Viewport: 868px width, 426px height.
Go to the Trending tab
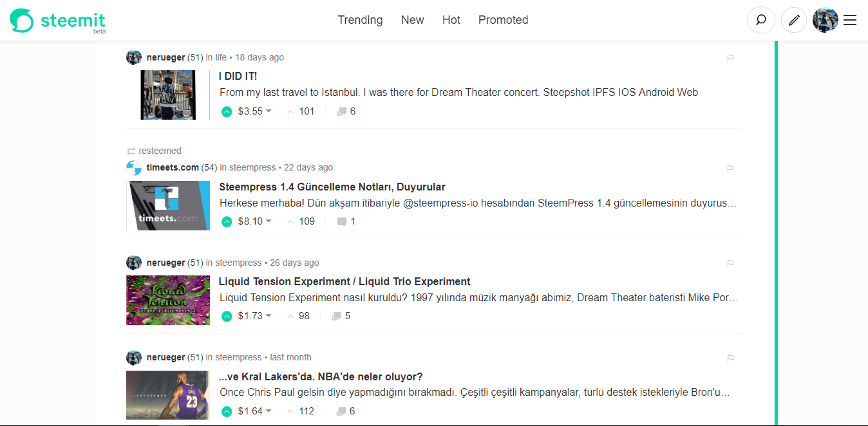[x=360, y=20]
